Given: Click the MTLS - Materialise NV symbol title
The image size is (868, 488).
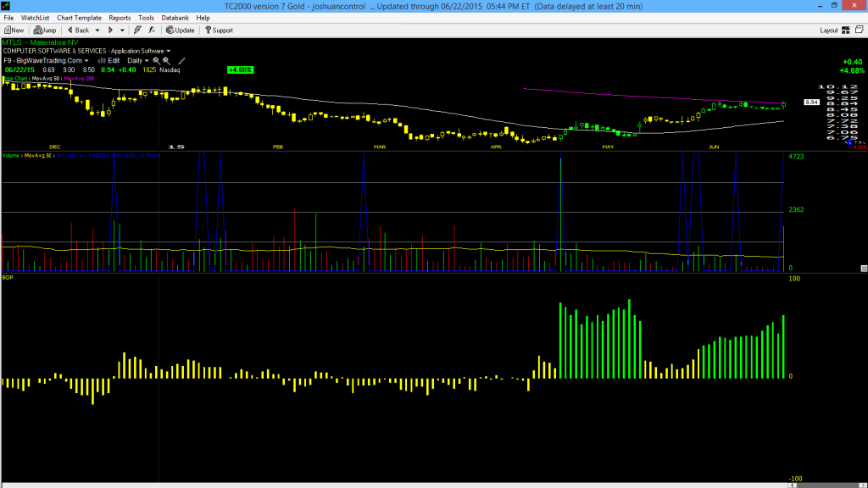Looking at the screenshot, I should (41, 42).
